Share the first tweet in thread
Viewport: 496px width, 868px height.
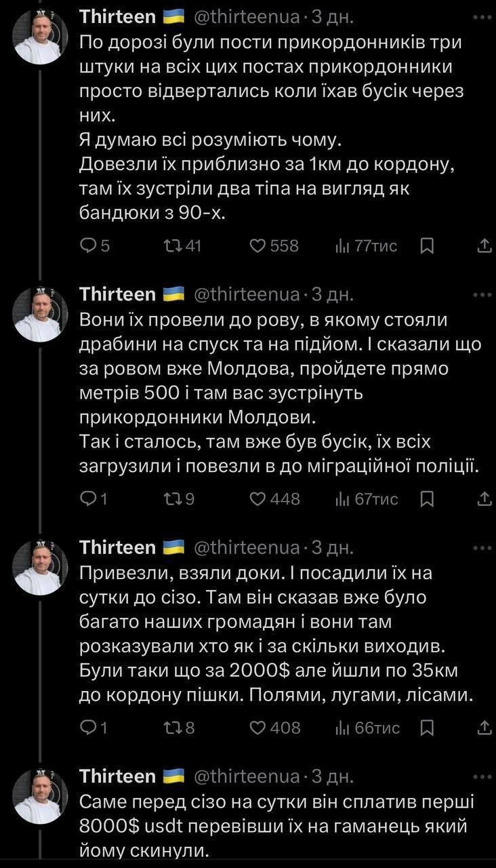(x=484, y=246)
